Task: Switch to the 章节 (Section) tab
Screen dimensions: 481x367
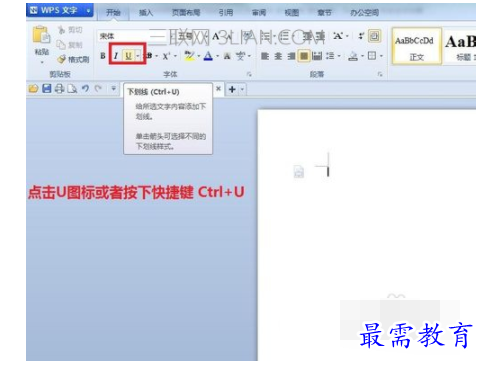Action: (x=324, y=13)
